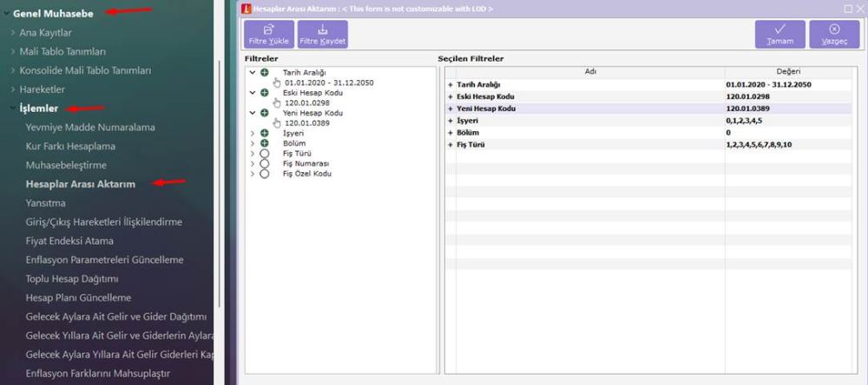Cancel with the Vazgeç button

pos(834,35)
